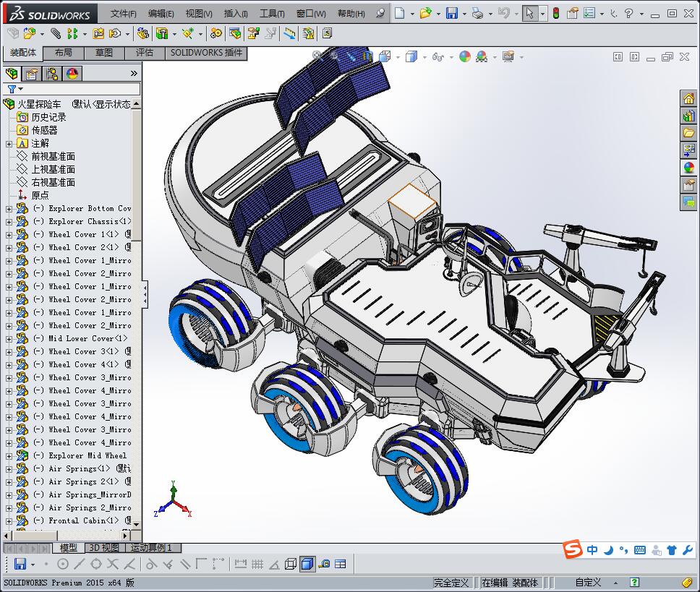This screenshot has height=592, width=700.
Task: Click the feature tree scroll-up arrow
Action: 137,104
